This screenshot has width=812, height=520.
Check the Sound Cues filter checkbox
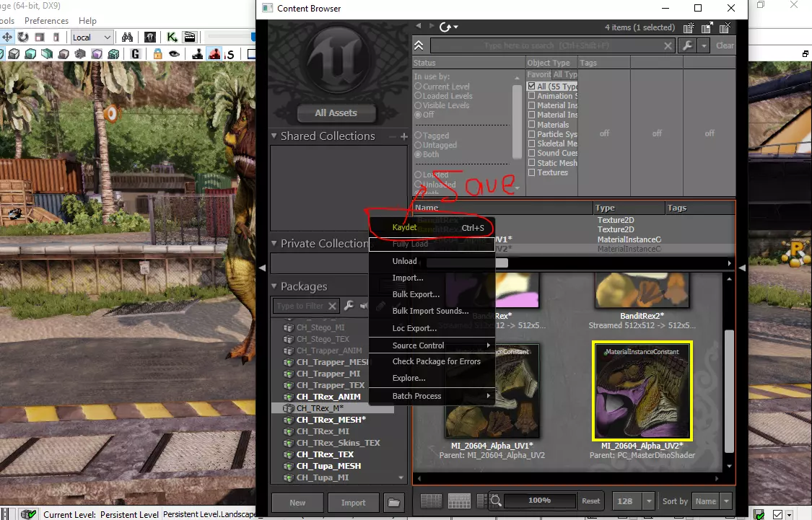click(532, 153)
